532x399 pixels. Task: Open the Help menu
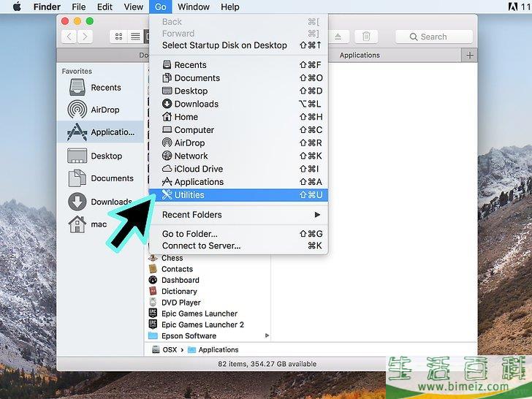(x=230, y=7)
